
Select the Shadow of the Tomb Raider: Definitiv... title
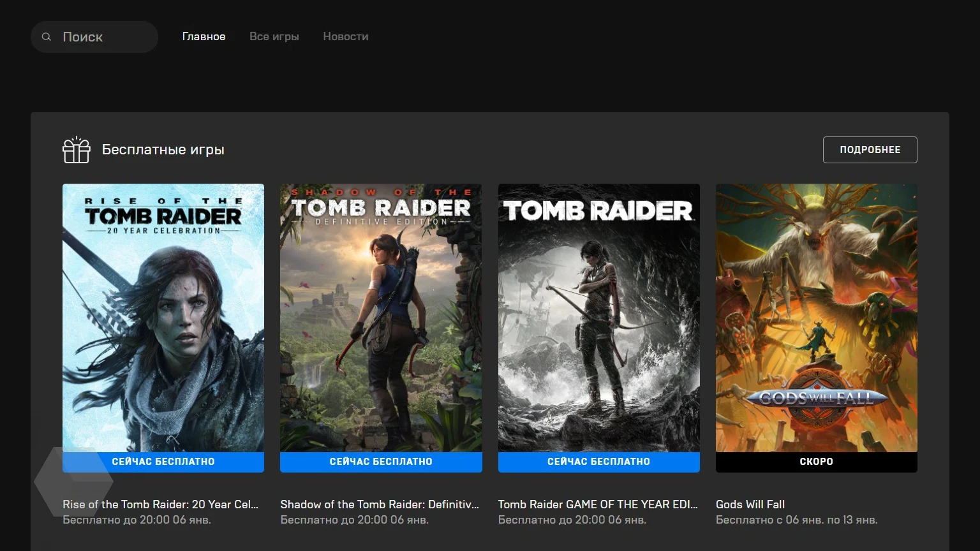380,504
